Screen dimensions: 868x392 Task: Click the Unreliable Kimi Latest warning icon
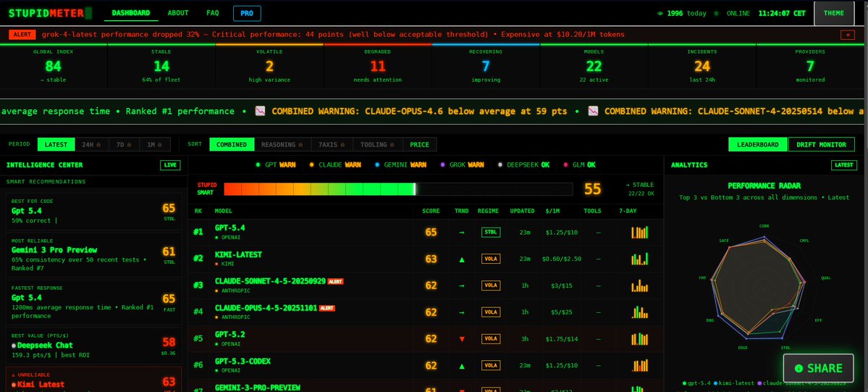(13, 375)
